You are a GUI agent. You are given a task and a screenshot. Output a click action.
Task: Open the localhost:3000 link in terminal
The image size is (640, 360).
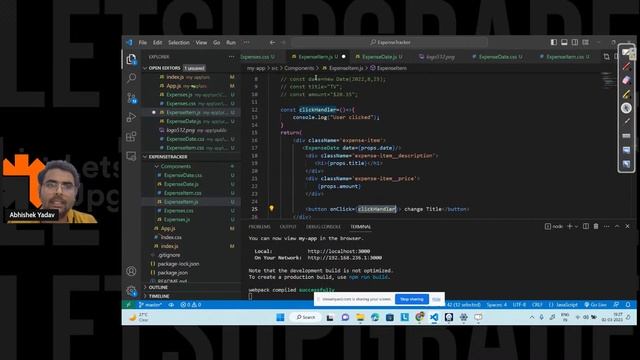coord(339,251)
